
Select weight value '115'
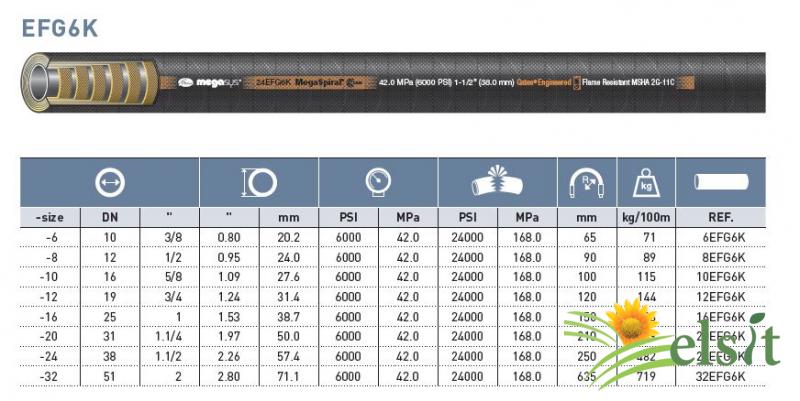click(646, 277)
